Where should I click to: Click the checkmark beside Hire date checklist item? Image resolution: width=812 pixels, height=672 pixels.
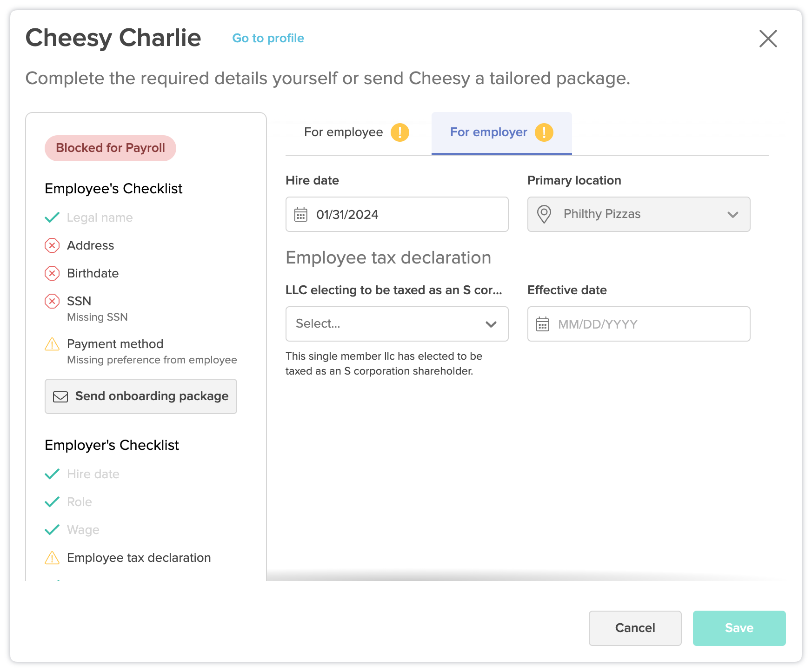tap(52, 474)
